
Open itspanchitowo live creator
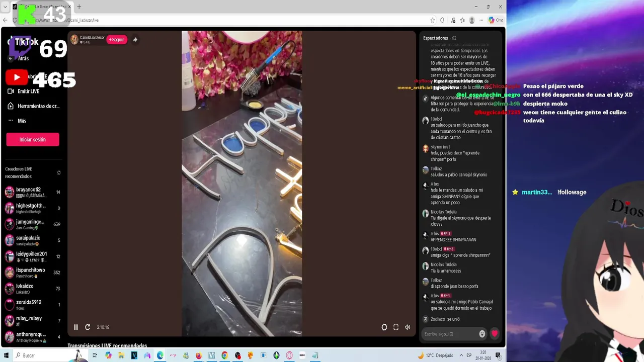pyautogui.click(x=33, y=273)
